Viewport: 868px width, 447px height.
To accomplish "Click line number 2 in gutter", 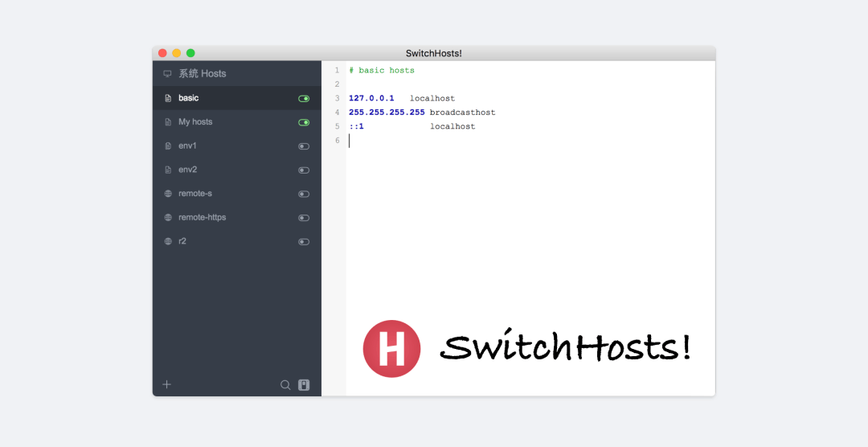I will 337,84.
